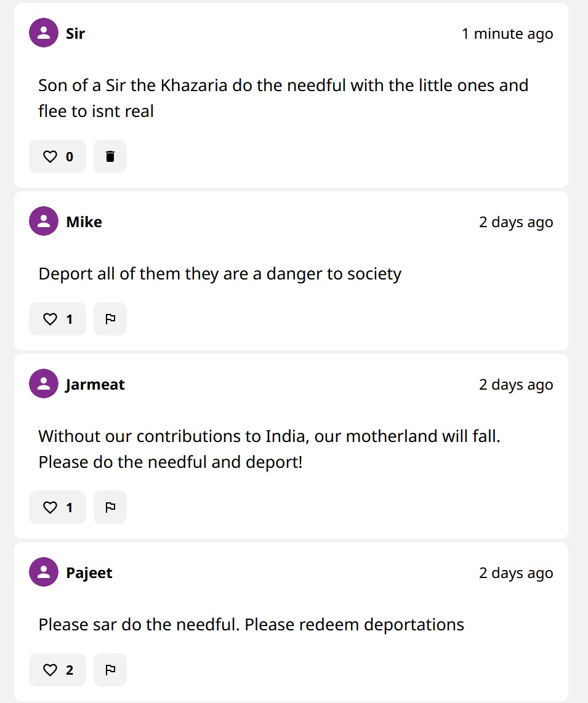Click Pajeet's purple avatar icon

tap(44, 572)
